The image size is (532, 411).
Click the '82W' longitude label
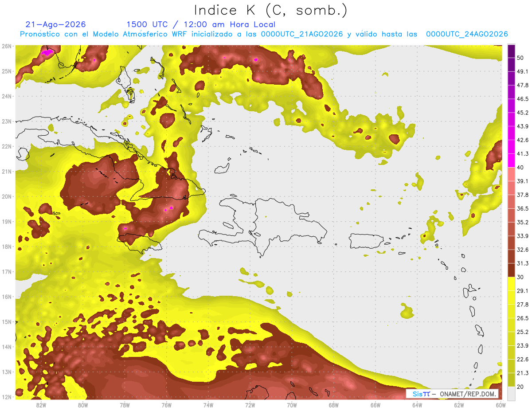pyautogui.click(x=41, y=405)
